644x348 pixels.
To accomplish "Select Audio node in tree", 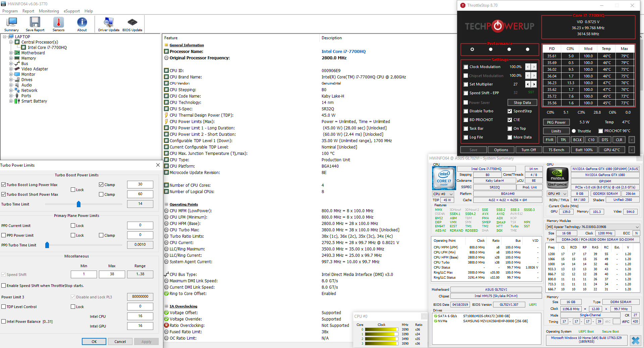I will [x=26, y=85].
